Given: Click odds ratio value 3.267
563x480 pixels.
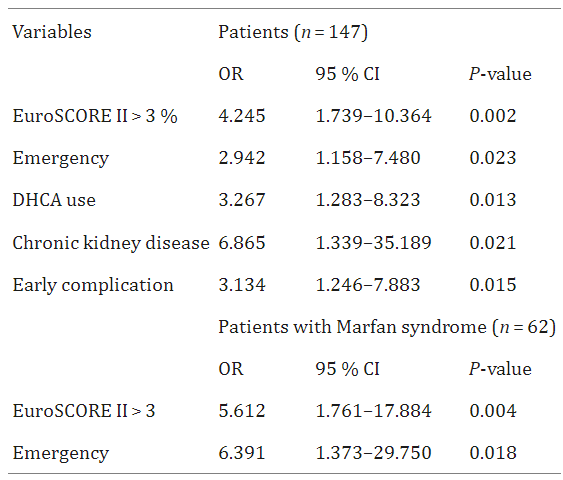Looking at the screenshot, I should (x=242, y=200).
